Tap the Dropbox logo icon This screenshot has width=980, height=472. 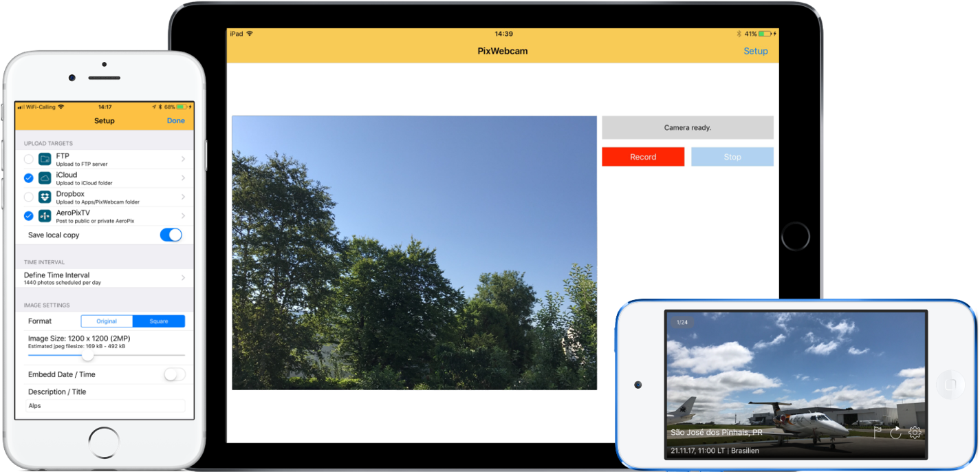coord(45,197)
